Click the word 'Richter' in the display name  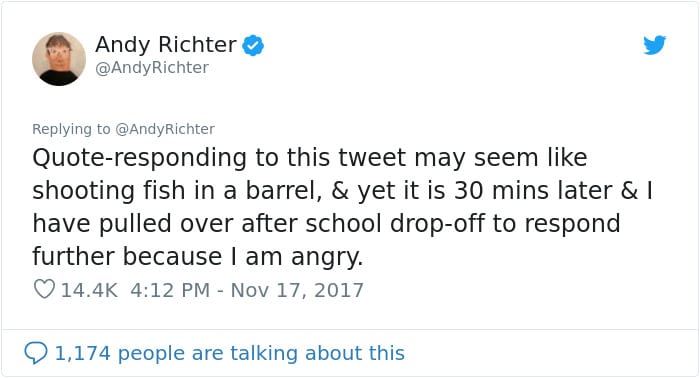pyautogui.click(x=197, y=44)
